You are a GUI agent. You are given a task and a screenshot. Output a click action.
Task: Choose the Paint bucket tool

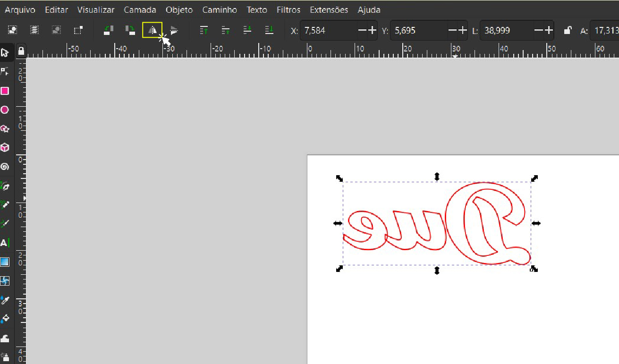coord(5,318)
